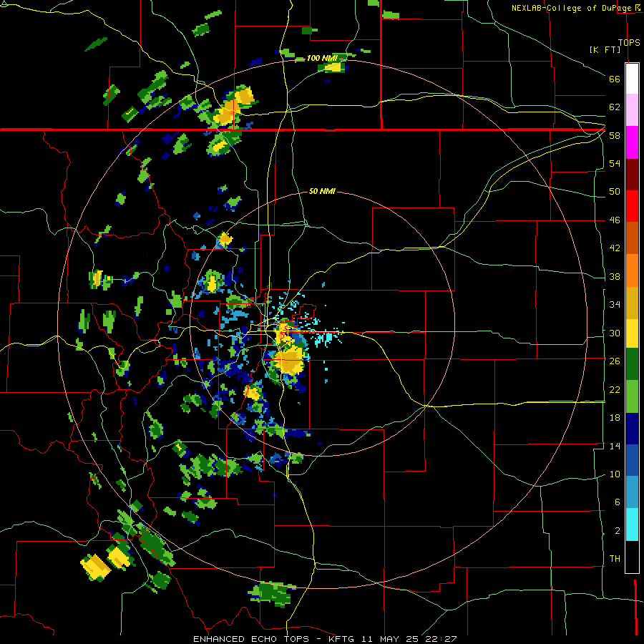This screenshot has width=644, height=644.
Task: Click the white swatch in the tops legend
Action: (632, 79)
